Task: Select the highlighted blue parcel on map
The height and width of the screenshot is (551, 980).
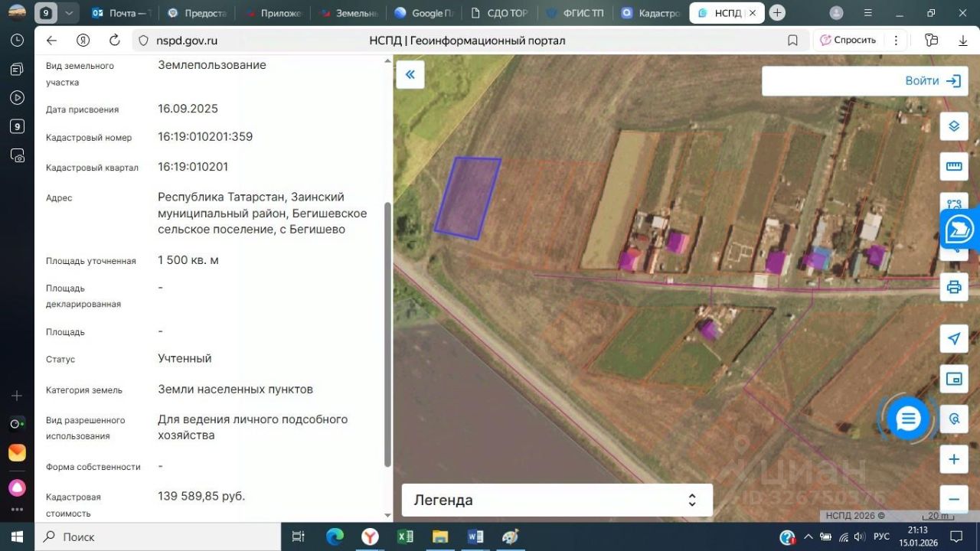Action: point(467,199)
